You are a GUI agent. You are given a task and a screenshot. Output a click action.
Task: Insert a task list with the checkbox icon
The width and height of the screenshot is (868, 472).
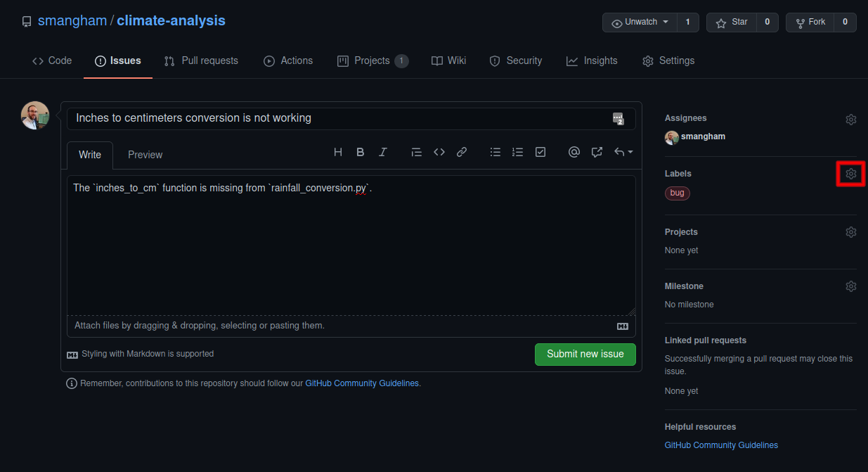(x=540, y=152)
